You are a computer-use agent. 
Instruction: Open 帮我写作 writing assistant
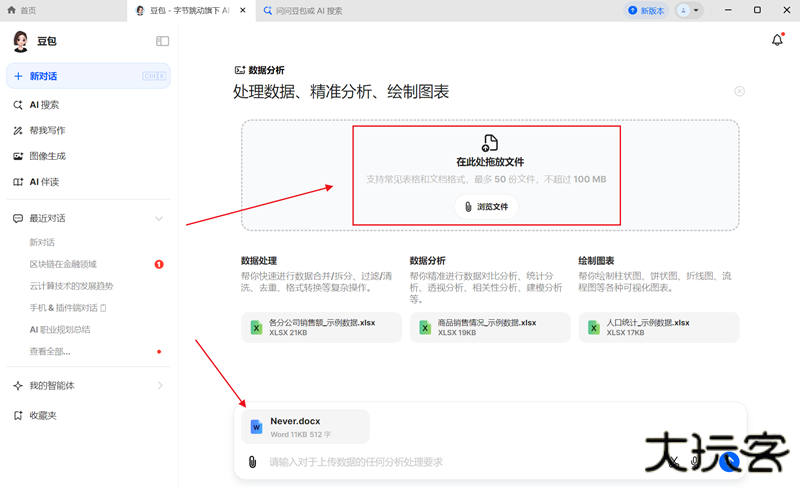[x=47, y=130]
